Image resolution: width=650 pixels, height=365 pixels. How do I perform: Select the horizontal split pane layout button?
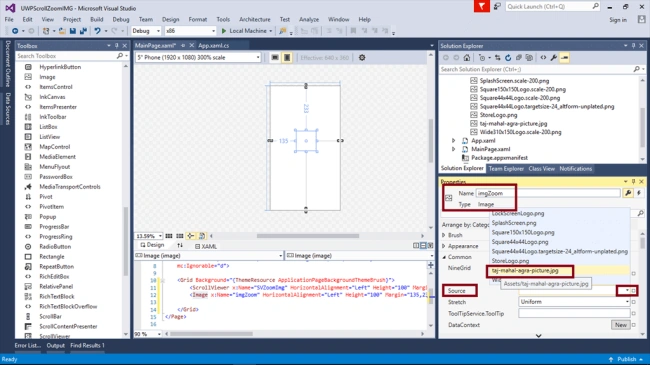point(423,246)
